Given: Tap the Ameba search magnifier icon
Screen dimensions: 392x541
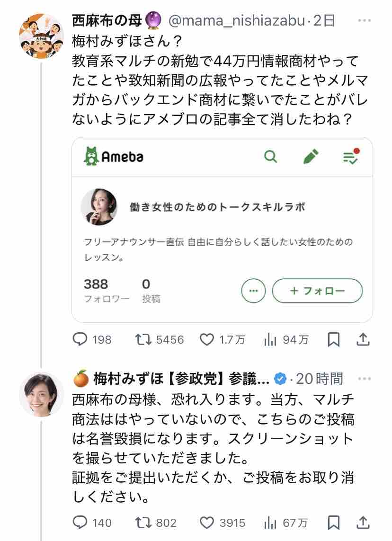Looking at the screenshot, I should tap(271, 156).
